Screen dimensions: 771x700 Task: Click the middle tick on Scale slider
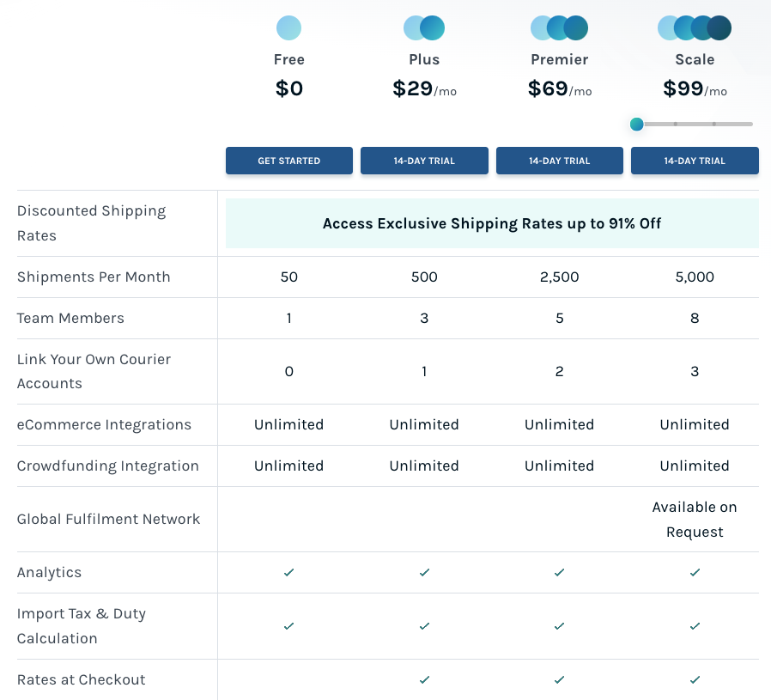(x=676, y=125)
